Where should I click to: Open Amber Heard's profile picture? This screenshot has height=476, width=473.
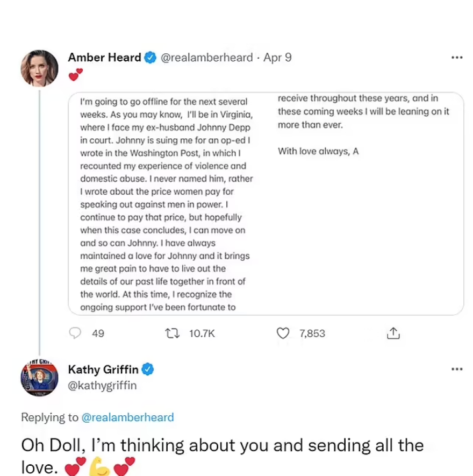[x=39, y=68]
